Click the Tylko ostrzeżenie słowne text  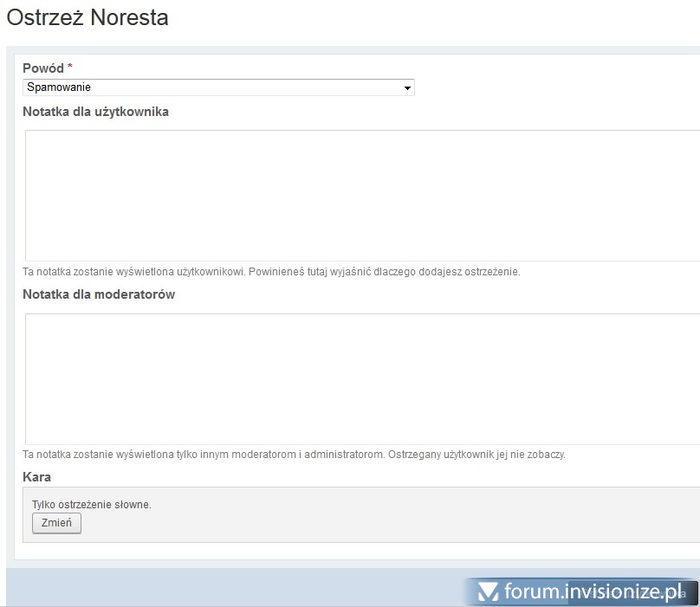pos(92,504)
